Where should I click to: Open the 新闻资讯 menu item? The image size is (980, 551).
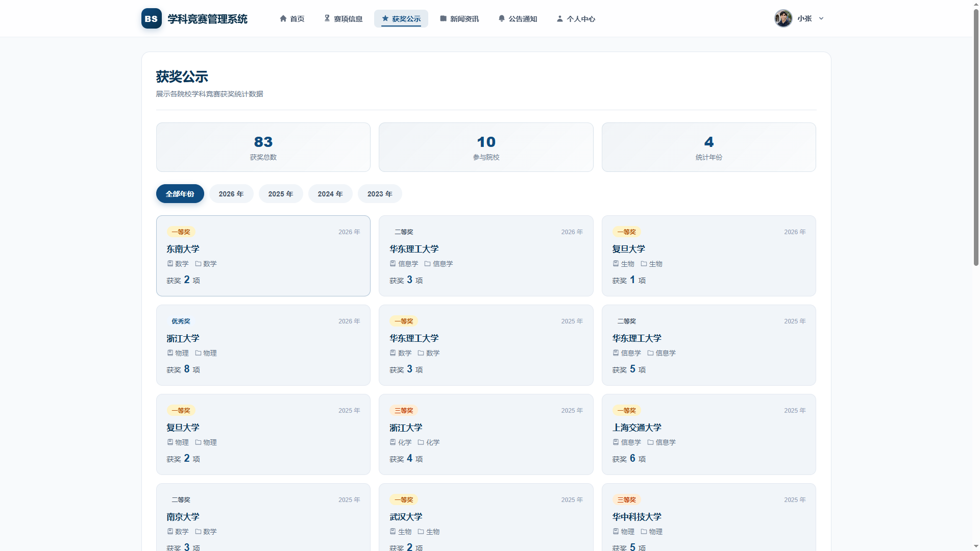(x=459, y=18)
